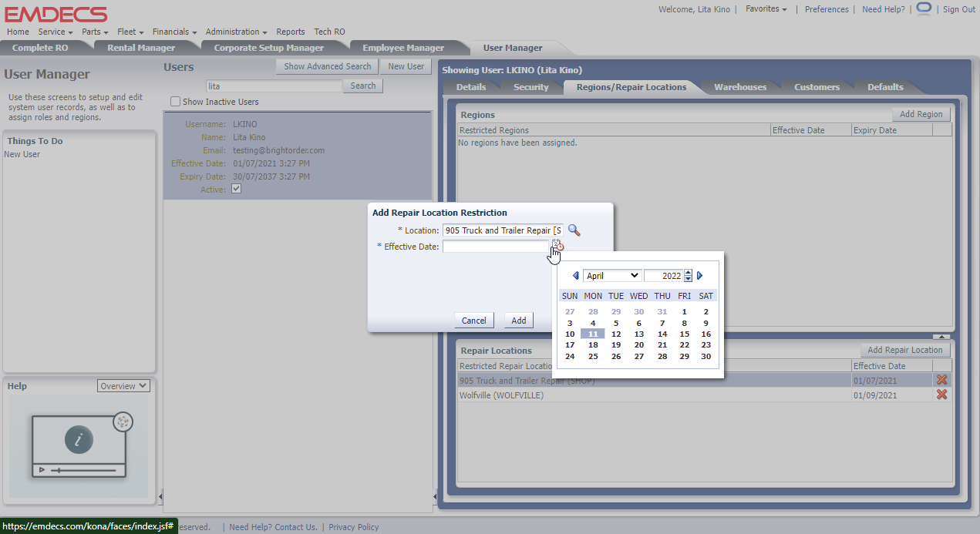The width and height of the screenshot is (980, 534).
Task: Click the chat bubble icon in header
Action: point(924,8)
